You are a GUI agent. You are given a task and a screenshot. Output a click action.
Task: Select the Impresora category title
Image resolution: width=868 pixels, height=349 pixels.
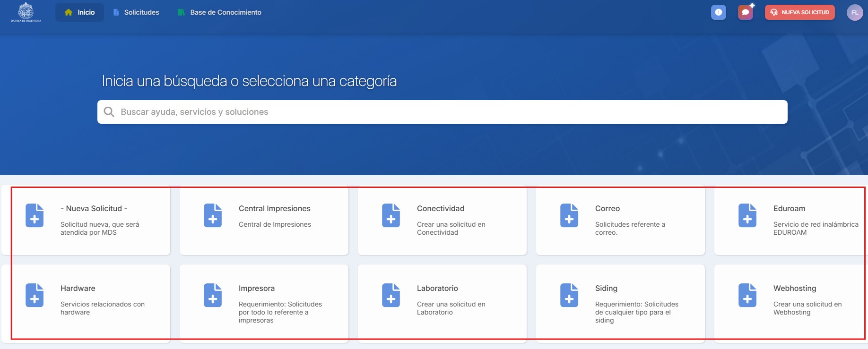pos(257,288)
